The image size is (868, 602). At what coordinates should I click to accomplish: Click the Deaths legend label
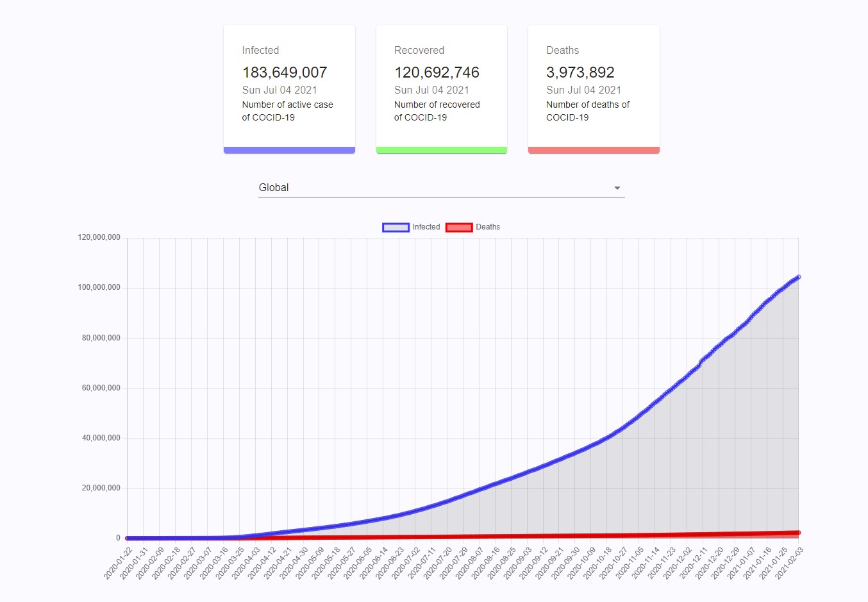(x=488, y=227)
